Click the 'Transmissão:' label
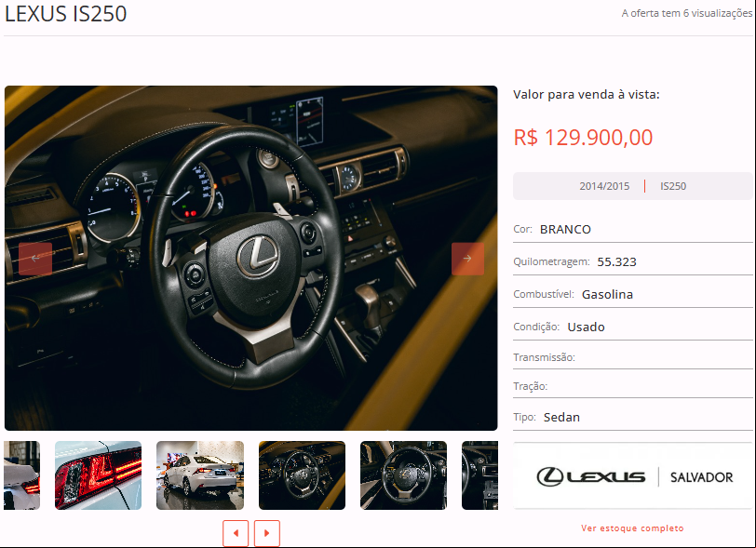756x548 pixels. tap(544, 357)
